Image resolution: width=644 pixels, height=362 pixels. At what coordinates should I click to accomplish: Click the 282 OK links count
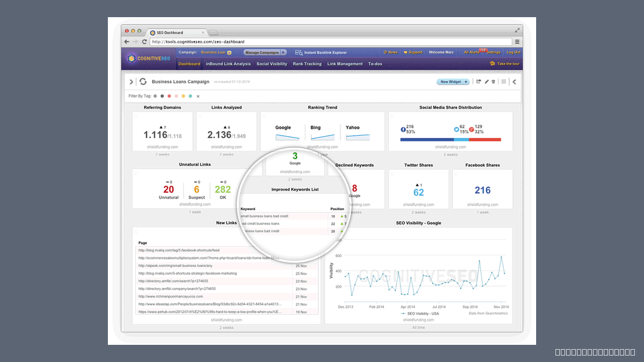223,189
